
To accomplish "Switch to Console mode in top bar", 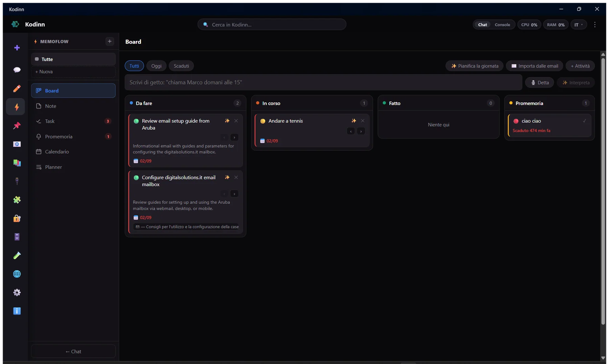I will point(502,25).
